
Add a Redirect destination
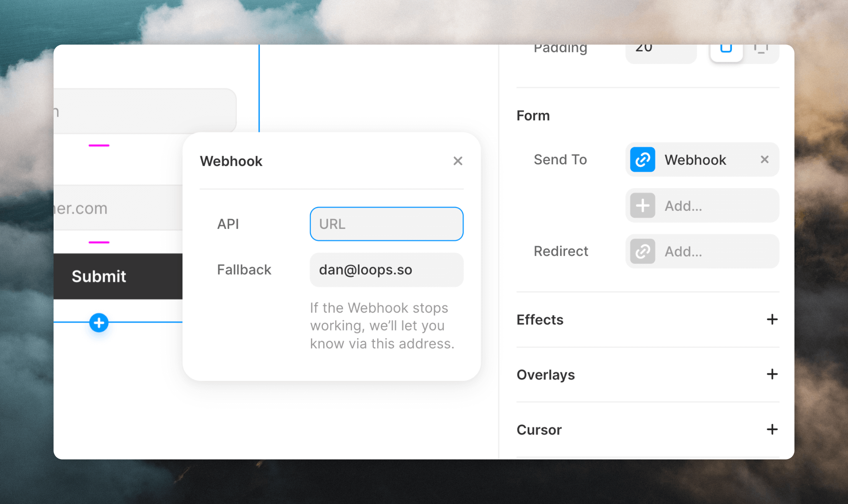click(x=701, y=251)
